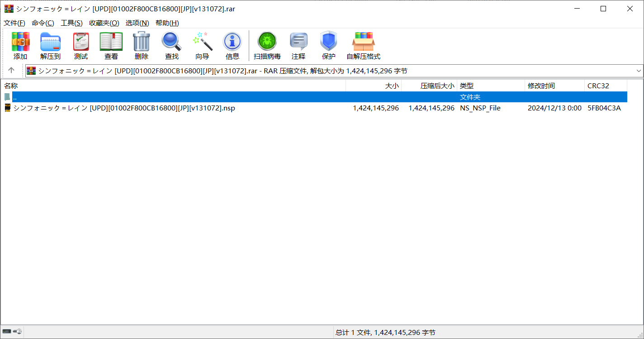Expand the archive path dropdown arrow
The image size is (644, 339).
(639, 71)
